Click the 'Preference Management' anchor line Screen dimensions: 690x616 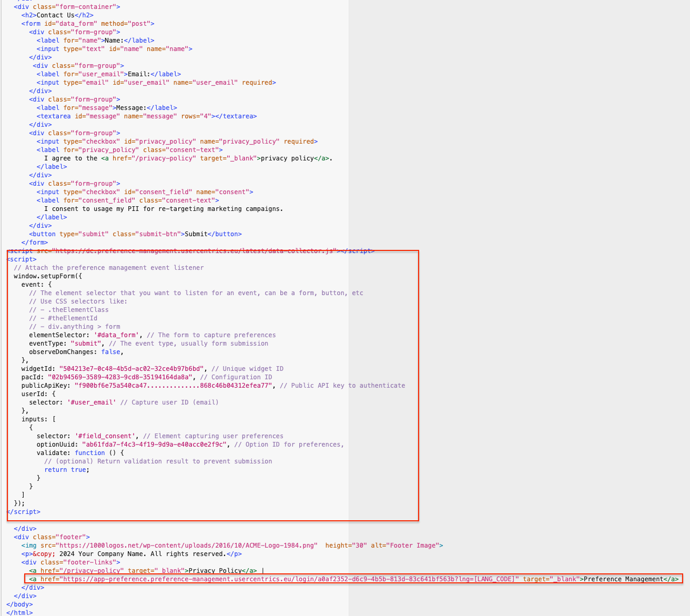(354, 579)
